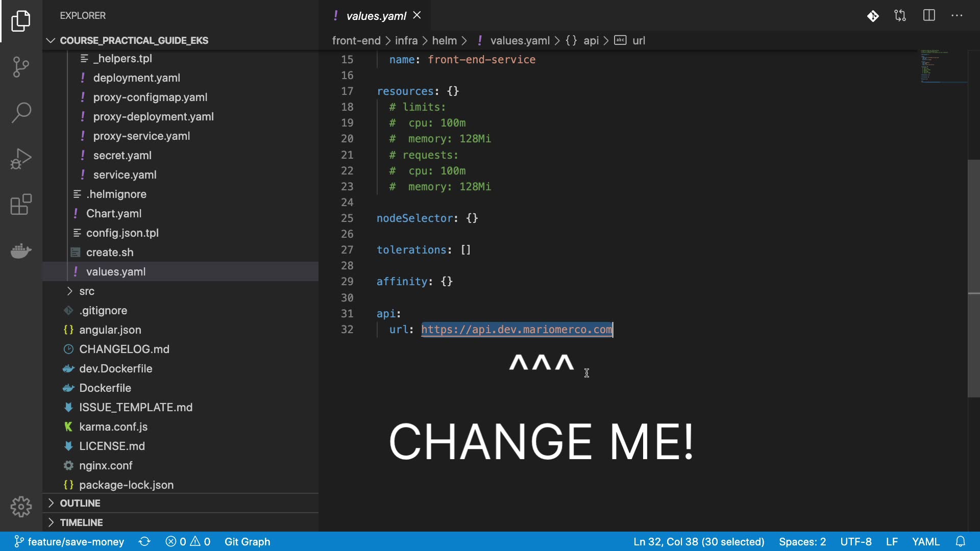Synchronize changes in the status bar
The height and width of the screenshot is (551, 980).
click(144, 541)
